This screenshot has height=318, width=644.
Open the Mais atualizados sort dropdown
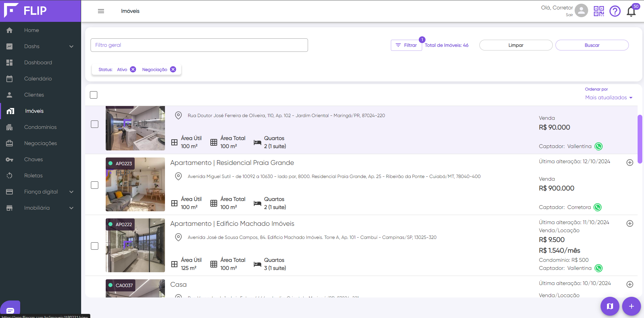point(609,98)
